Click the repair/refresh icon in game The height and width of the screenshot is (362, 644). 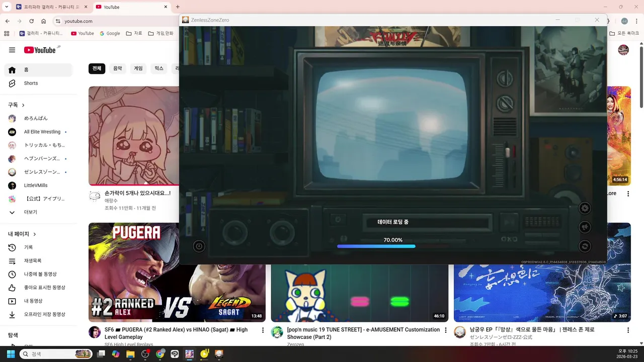pyautogui.click(x=585, y=246)
